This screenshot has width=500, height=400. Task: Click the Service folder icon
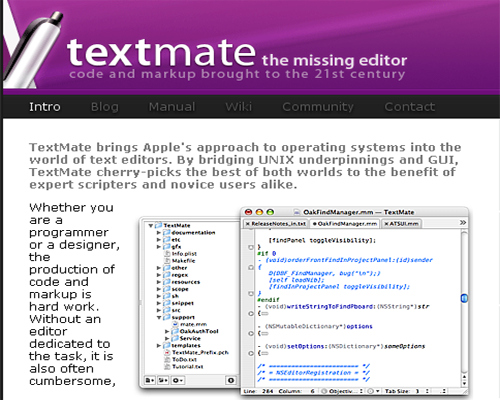point(175,338)
